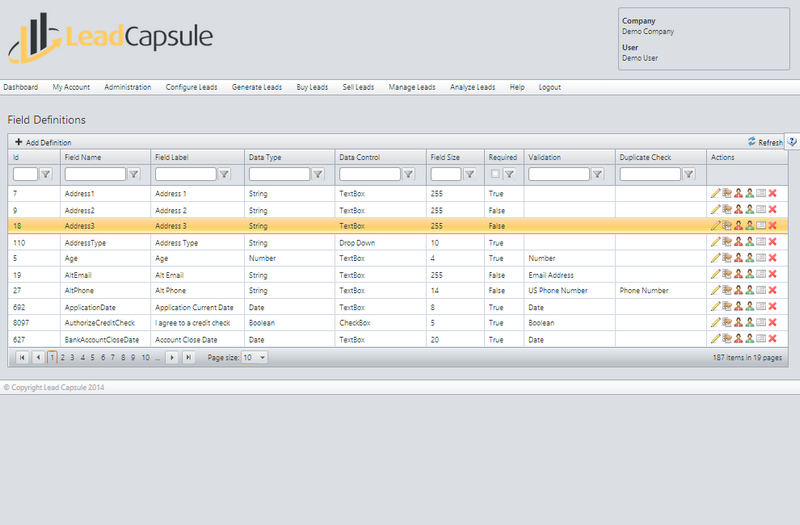Select the 'Email Address' validation cell
800x525 pixels.
coord(551,275)
